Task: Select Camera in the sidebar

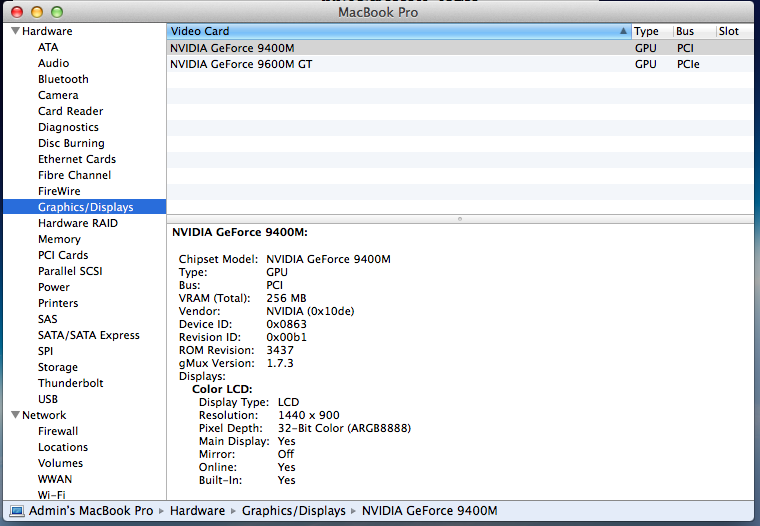Action: click(58, 95)
